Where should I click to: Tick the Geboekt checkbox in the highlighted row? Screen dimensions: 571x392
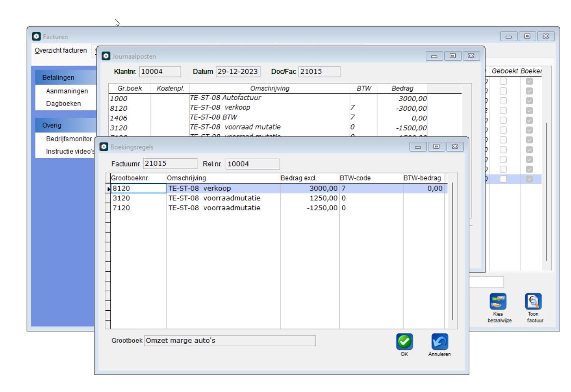tap(503, 179)
